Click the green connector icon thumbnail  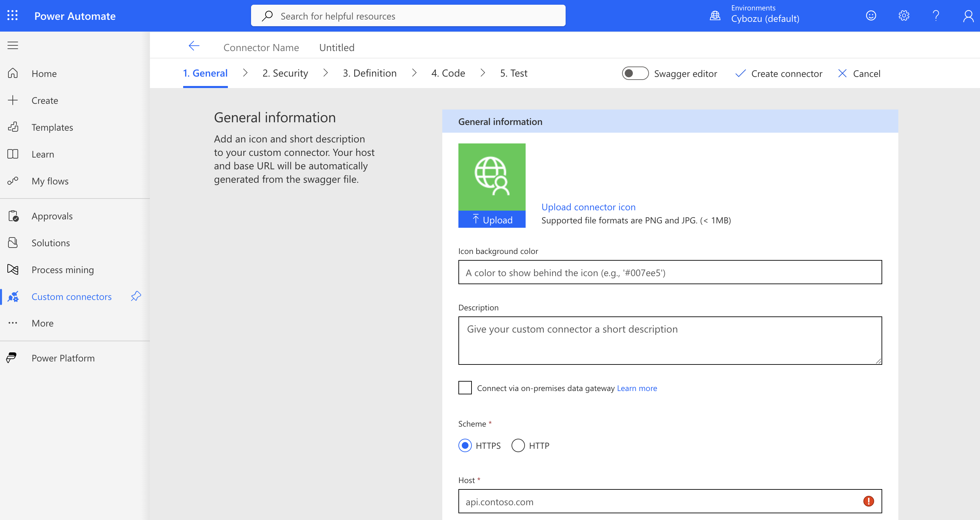coord(492,177)
